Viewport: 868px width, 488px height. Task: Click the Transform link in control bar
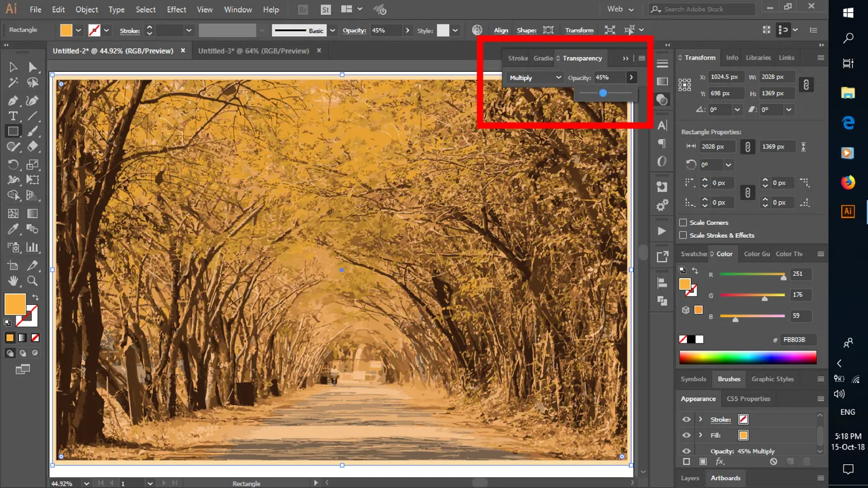click(x=579, y=30)
